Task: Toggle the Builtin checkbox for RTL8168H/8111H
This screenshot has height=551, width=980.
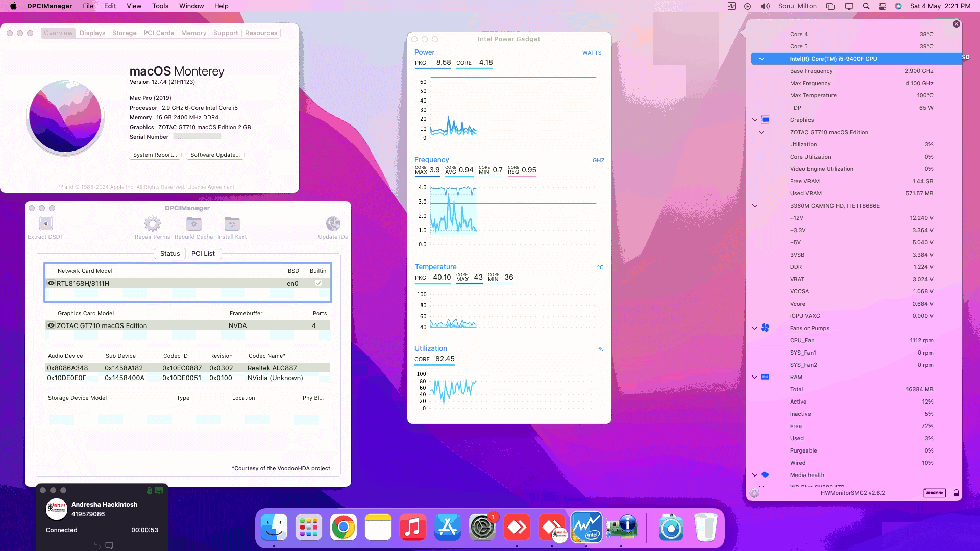Action: 318,283
